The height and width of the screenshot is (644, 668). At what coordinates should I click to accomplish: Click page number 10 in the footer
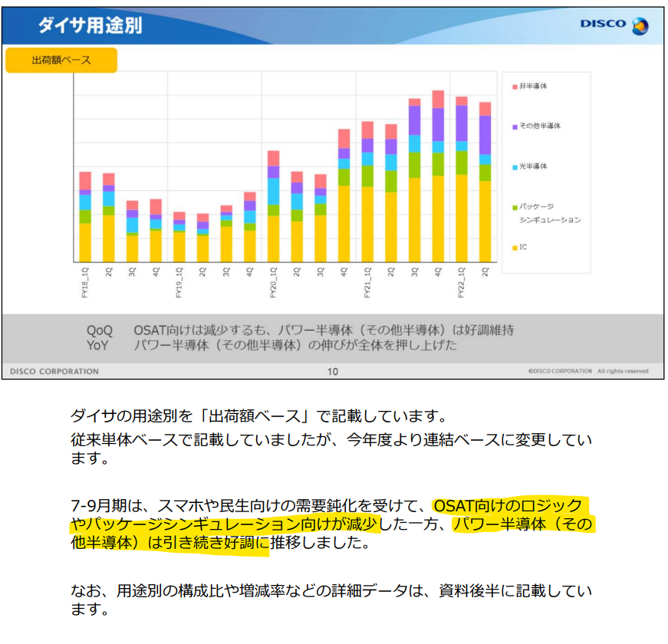tap(333, 370)
